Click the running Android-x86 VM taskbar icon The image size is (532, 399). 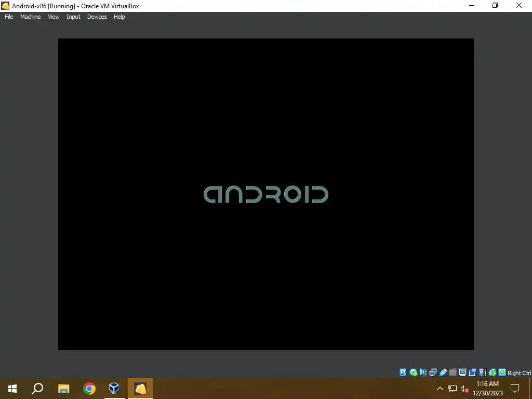(x=140, y=389)
